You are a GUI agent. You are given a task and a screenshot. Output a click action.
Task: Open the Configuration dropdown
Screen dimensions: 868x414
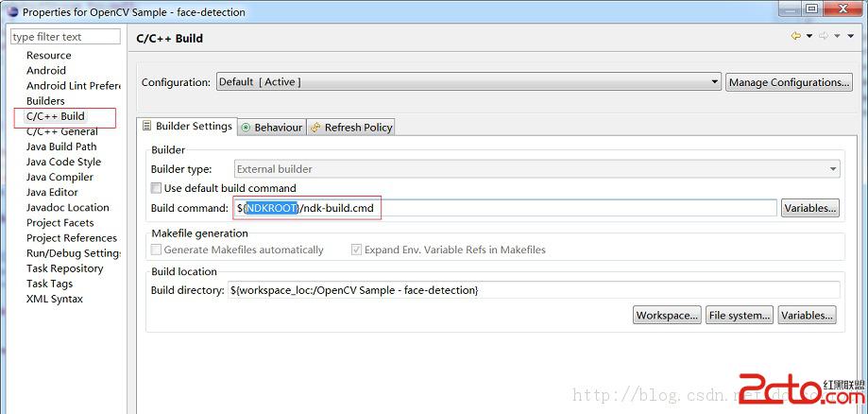point(468,82)
